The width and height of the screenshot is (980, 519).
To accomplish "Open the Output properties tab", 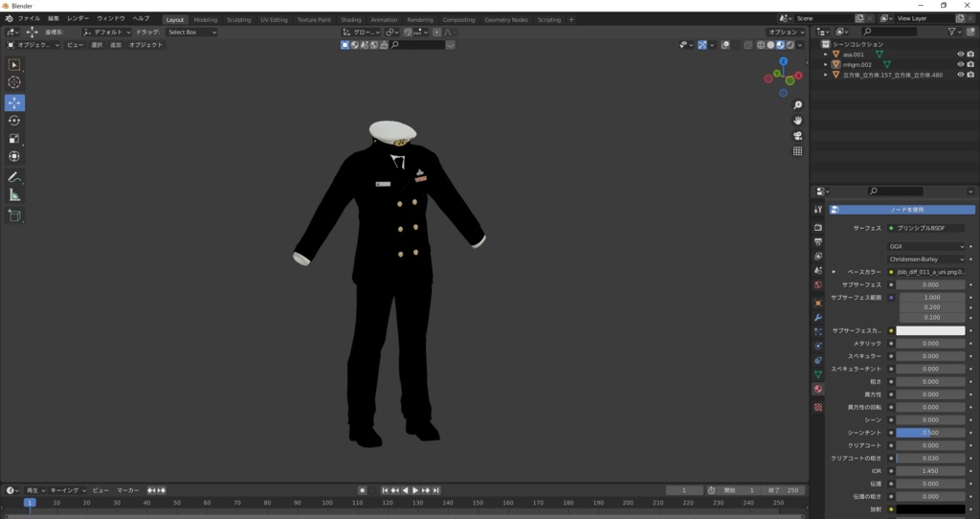I will tap(818, 241).
